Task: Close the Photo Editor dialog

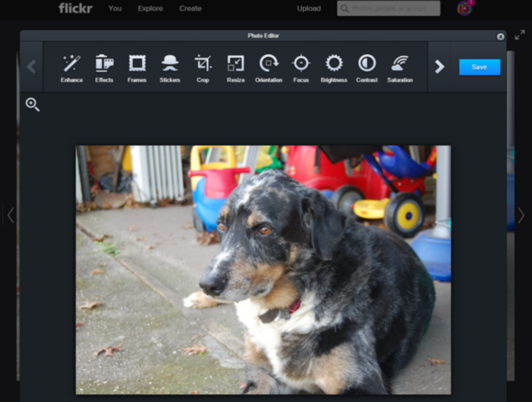Action: (x=501, y=37)
